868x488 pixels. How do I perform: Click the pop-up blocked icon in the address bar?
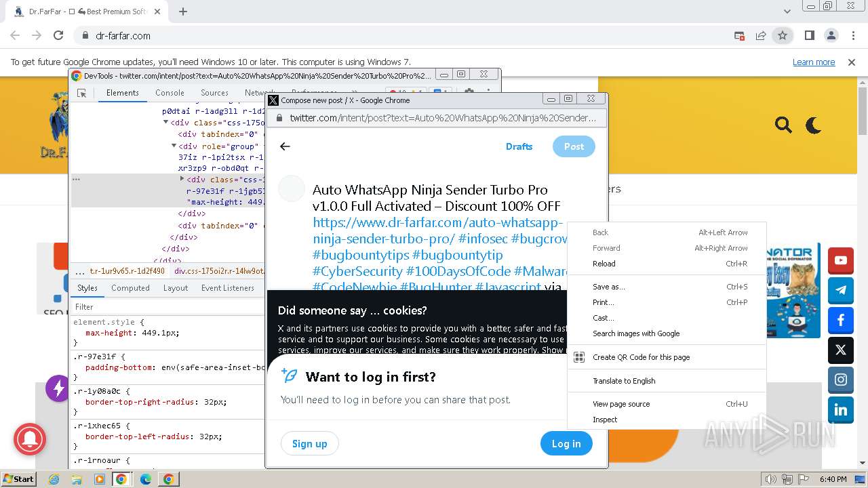click(x=739, y=35)
